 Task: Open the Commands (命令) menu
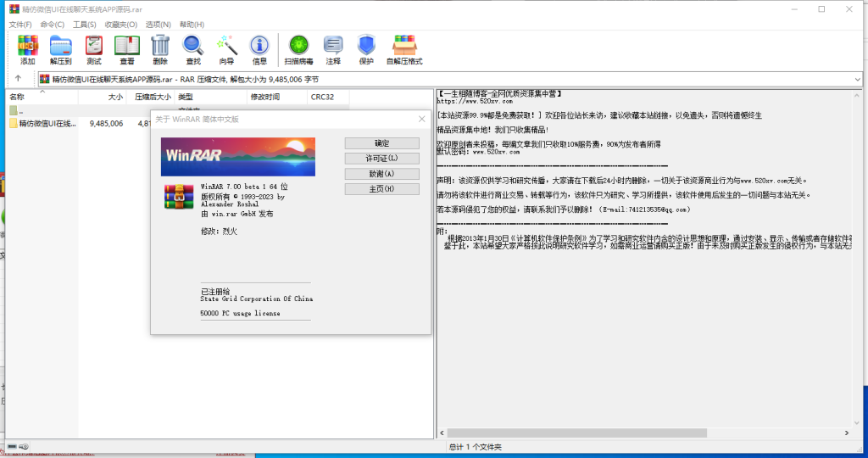click(x=53, y=25)
